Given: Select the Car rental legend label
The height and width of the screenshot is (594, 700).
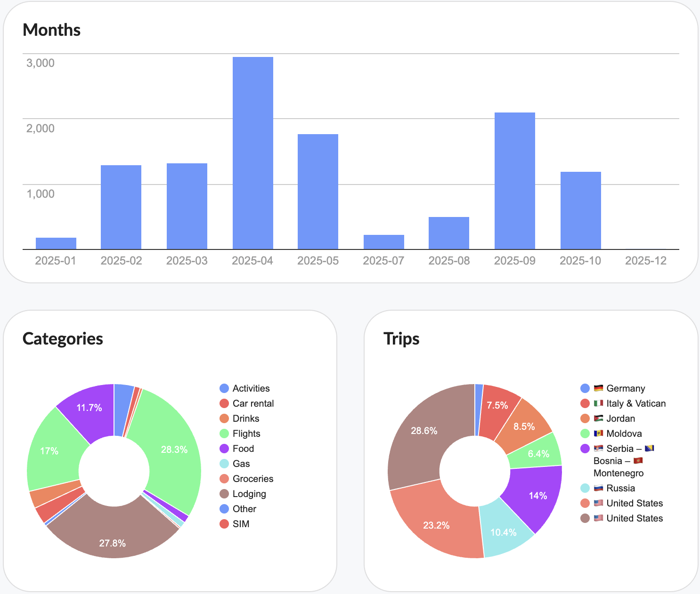Looking at the screenshot, I should 253,403.
